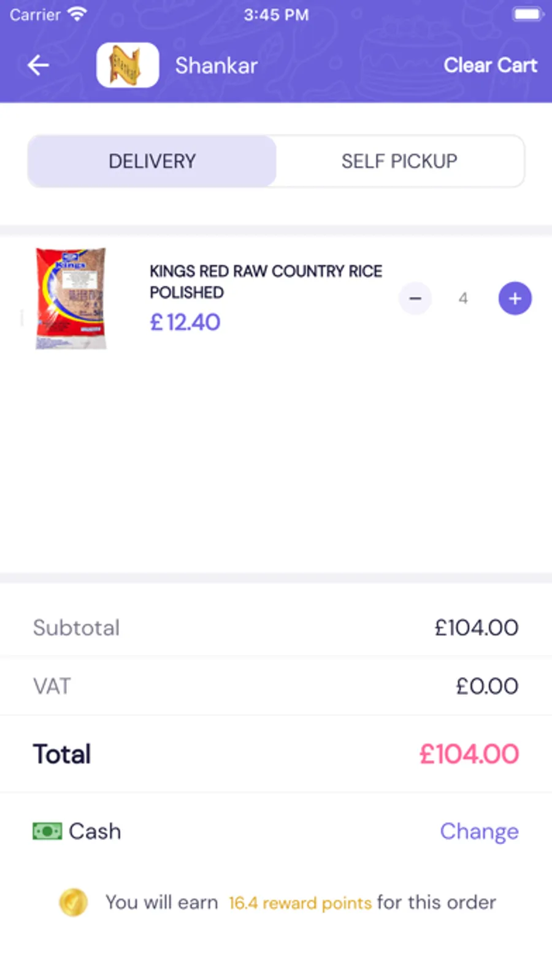Image resolution: width=552 pixels, height=980 pixels.
Task: Tap the Wi-Fi status icon
Action: (x=77, y=14)
